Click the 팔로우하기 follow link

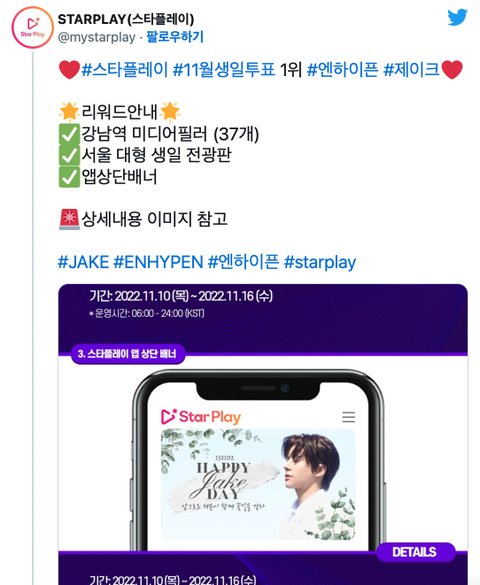(175, 37)
